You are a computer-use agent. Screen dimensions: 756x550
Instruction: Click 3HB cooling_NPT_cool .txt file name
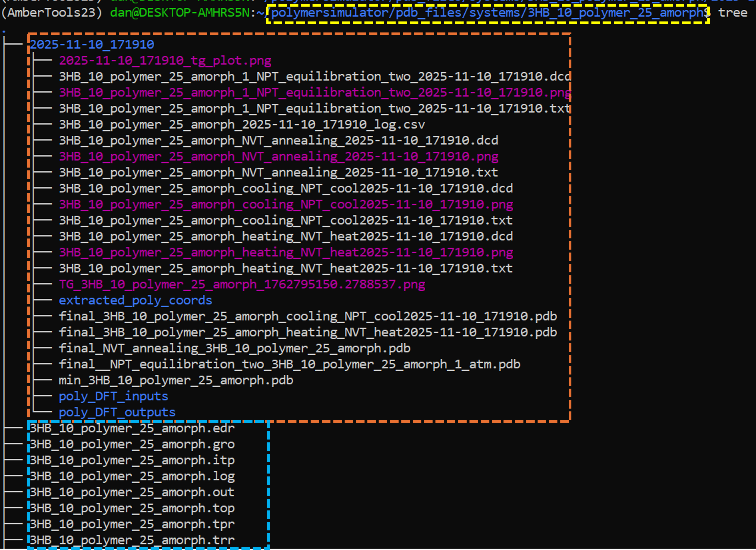286,221
